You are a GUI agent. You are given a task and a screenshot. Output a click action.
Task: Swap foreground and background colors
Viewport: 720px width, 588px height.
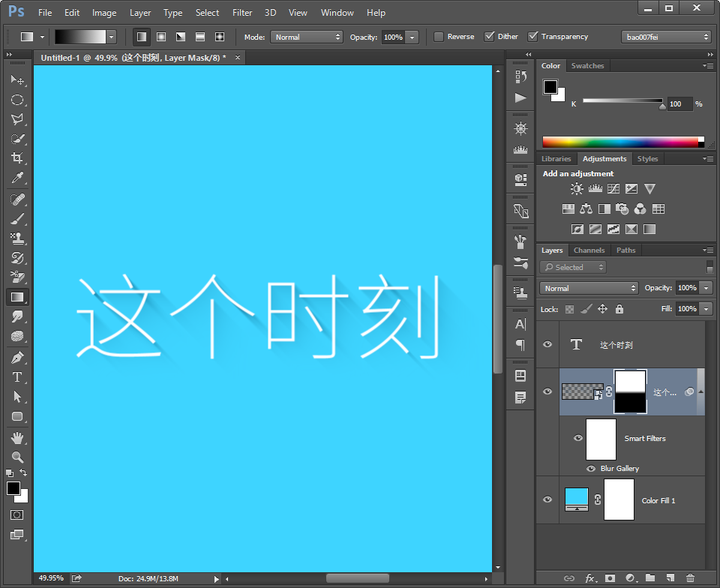tap(23, 472)
